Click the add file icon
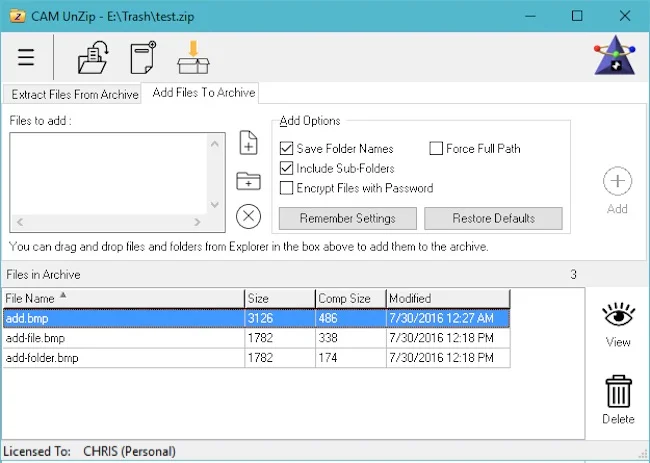Viewport: 650px width, 463px height. coord(248,143)
